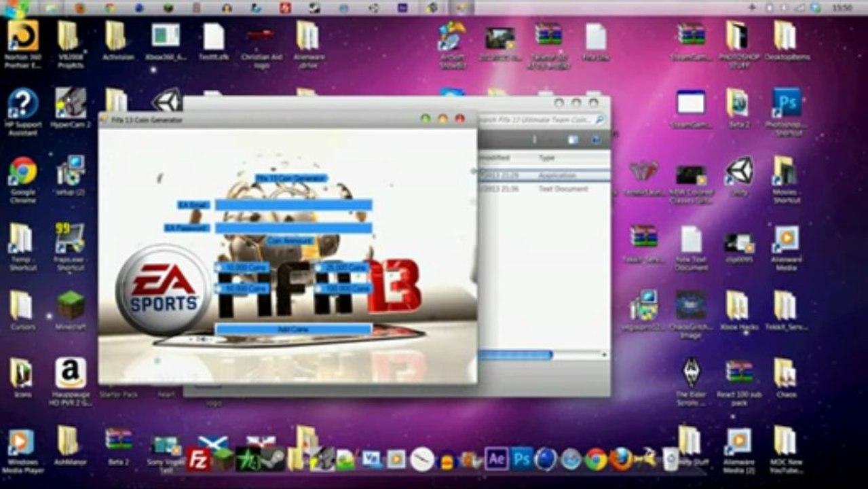Open Alienware Media desktop icon
868x489 pixels.
pyautogui.click(x=785, y=247)
